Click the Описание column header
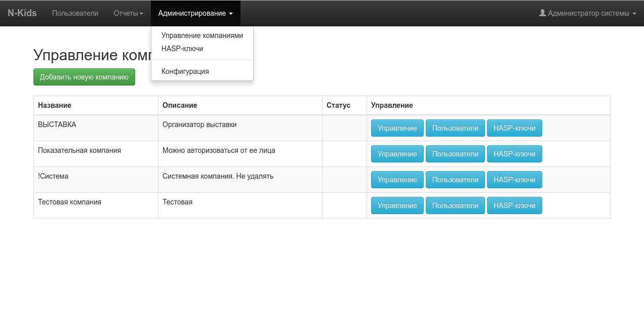 point(240,105)
